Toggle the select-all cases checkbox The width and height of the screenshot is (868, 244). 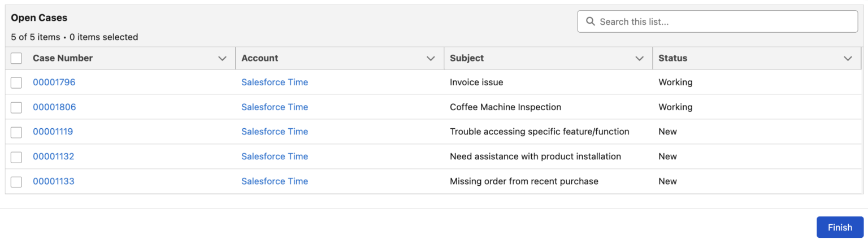pos(16,58)
